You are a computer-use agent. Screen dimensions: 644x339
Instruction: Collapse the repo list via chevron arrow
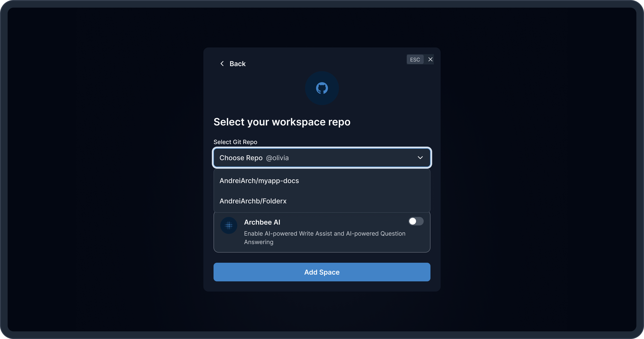(x=420, y=158)
